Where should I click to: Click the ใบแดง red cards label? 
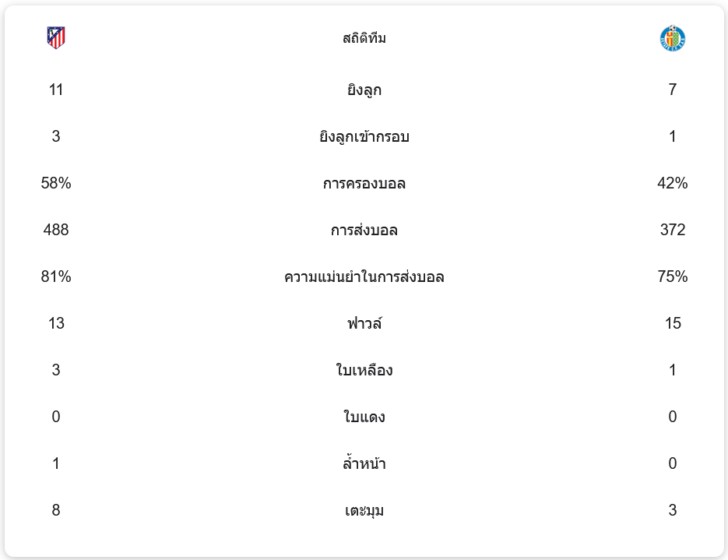click(x=364, y=417)
